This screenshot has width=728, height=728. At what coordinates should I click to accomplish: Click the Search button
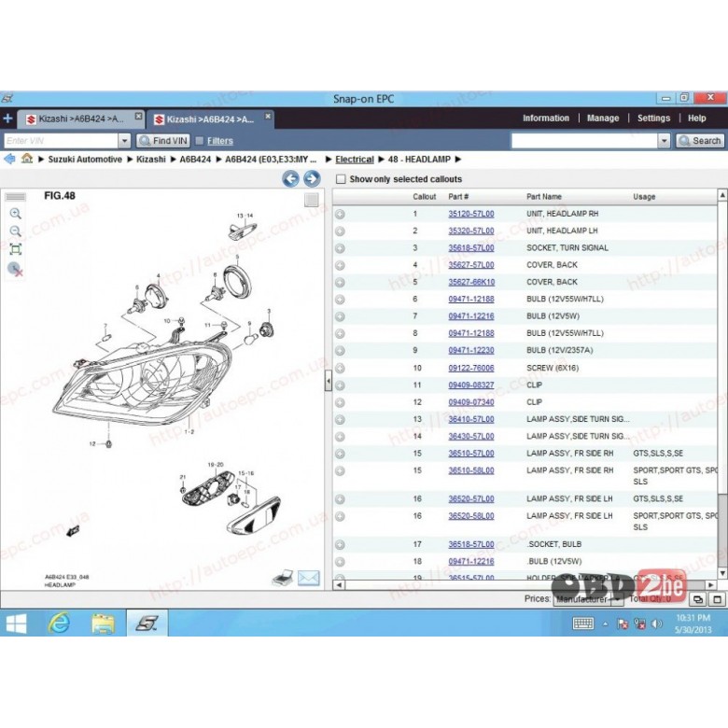point(700,141)
